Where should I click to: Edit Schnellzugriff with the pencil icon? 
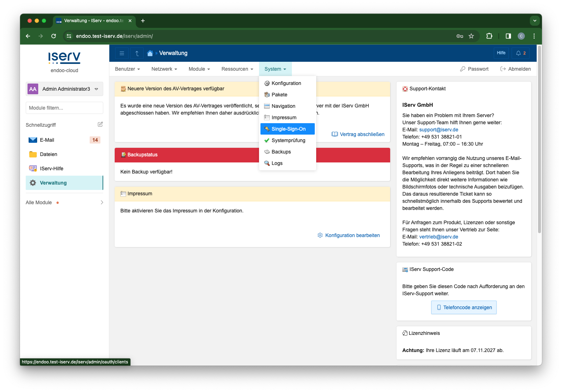pyautogui.click(x=100, y=124)
